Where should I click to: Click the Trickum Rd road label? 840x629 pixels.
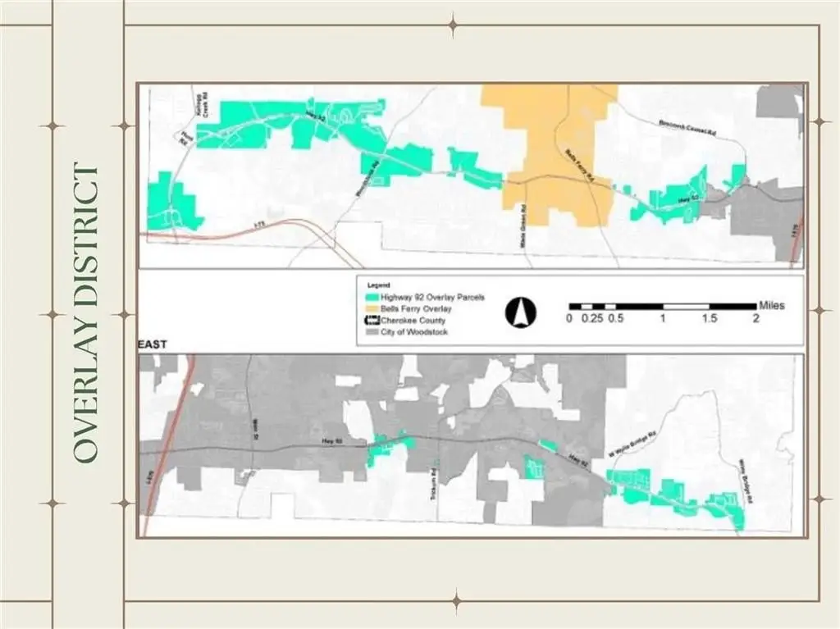coord(431,487)
